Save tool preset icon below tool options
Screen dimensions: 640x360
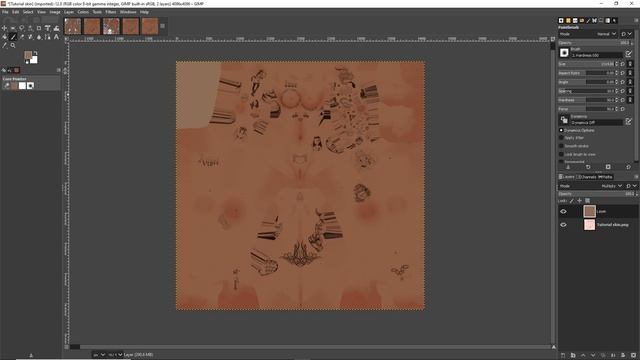point(568,167)
